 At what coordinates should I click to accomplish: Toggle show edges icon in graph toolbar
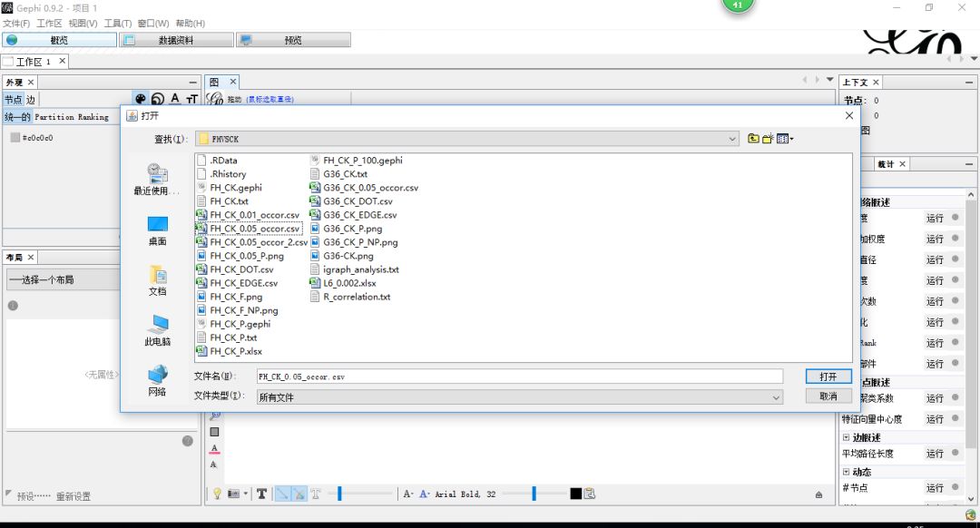(282, 494)
